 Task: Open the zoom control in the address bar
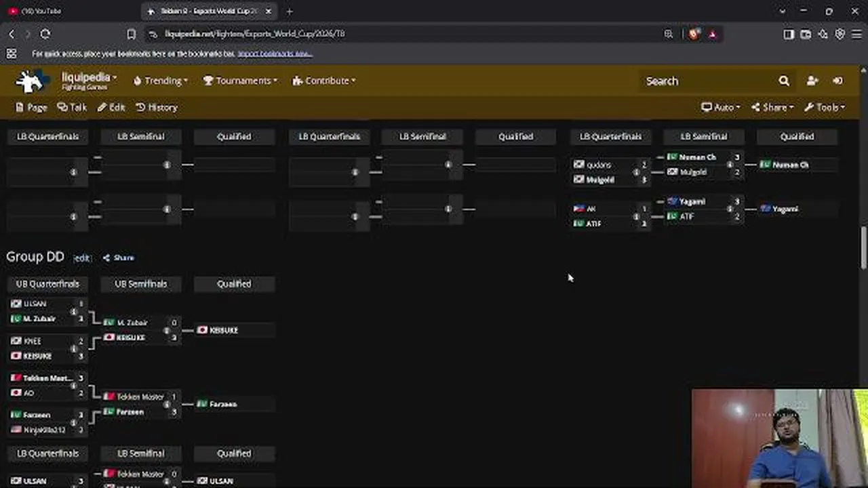coord(669,34)
